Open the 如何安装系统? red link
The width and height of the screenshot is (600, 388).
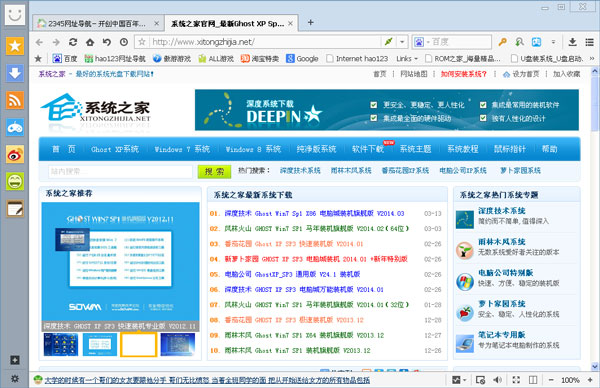coord(463,74)
